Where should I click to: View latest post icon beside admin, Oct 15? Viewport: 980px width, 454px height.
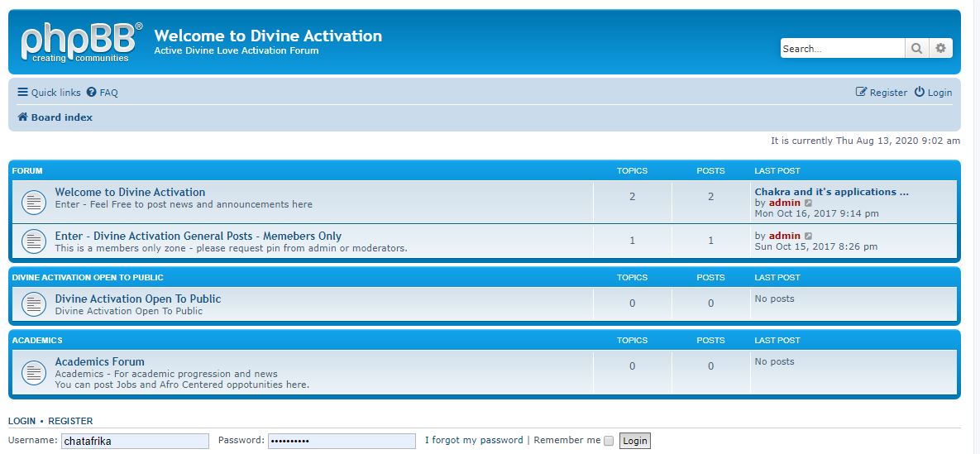pos(809,237)
